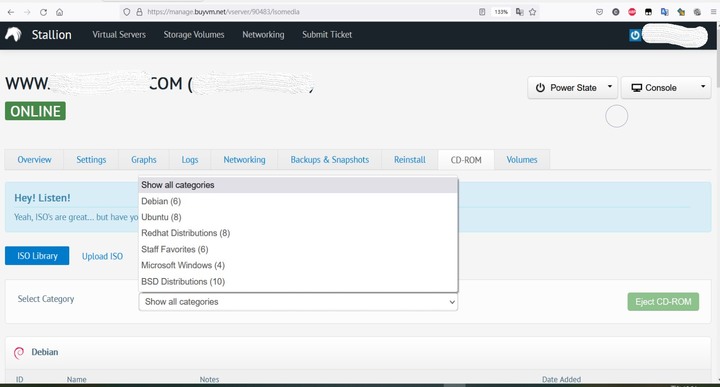Click the Date Added column header
This screenshot has height=387, width=720.
click(561, 379)
